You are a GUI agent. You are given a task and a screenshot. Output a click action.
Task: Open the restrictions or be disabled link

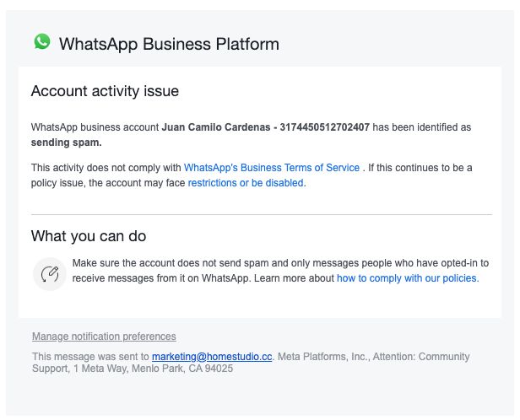(x=246, y=183)
